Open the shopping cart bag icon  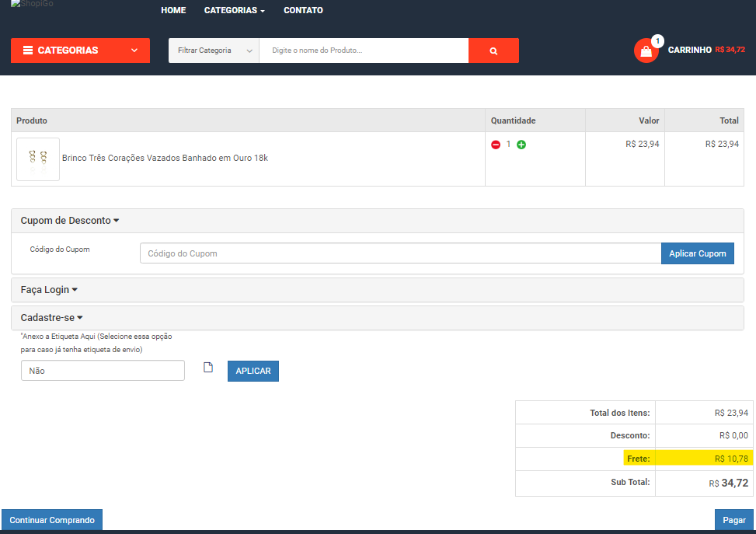click(x=646, y=51)
